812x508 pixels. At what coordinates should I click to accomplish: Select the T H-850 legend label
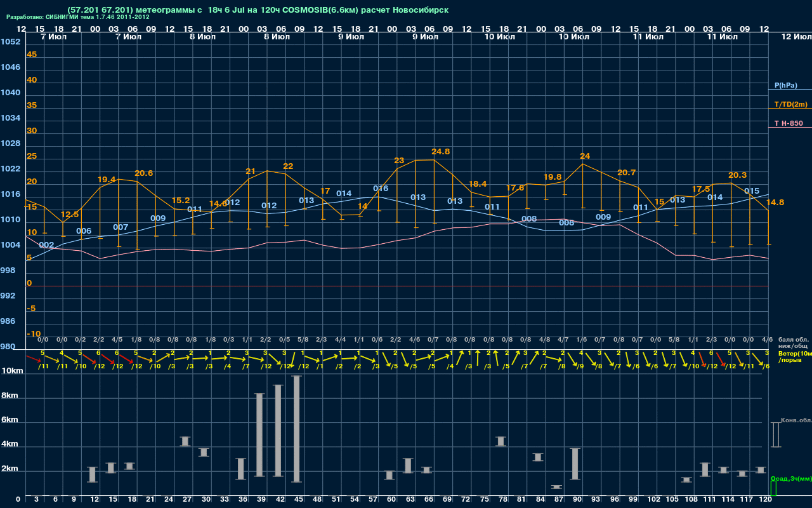click(788, 123)
